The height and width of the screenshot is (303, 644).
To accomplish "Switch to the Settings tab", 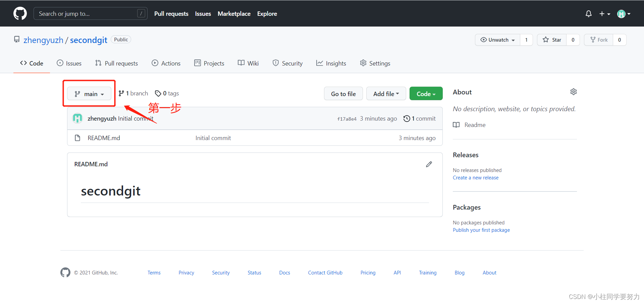I will (x=375, y=63).
